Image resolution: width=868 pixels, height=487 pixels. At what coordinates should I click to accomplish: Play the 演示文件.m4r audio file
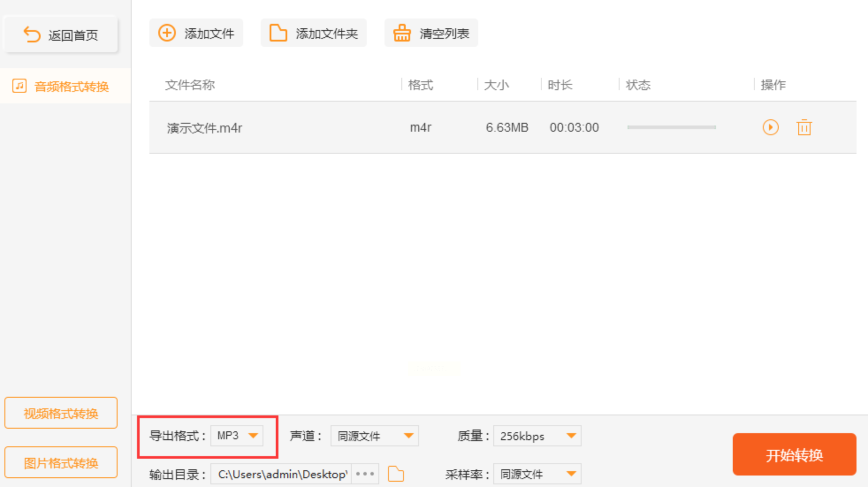point(770,128)
